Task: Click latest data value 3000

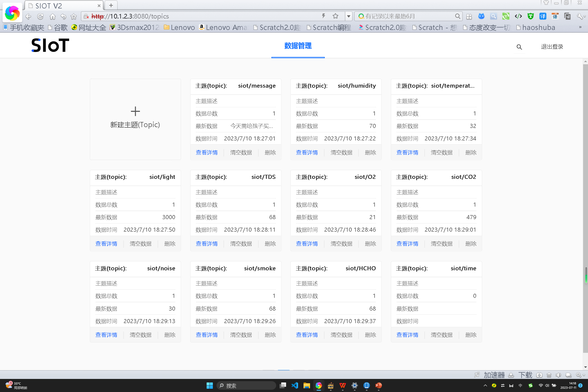Action: (169, 217)
